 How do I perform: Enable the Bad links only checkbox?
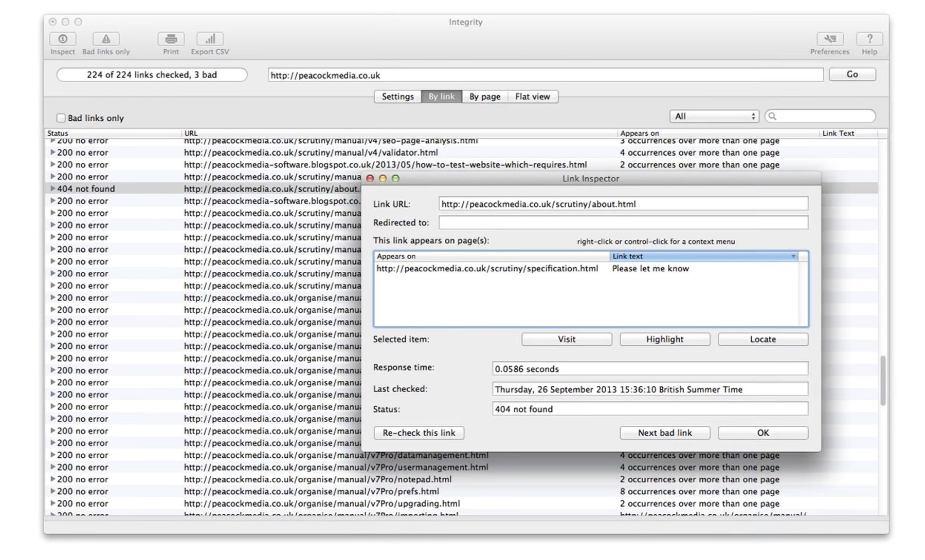61,118
